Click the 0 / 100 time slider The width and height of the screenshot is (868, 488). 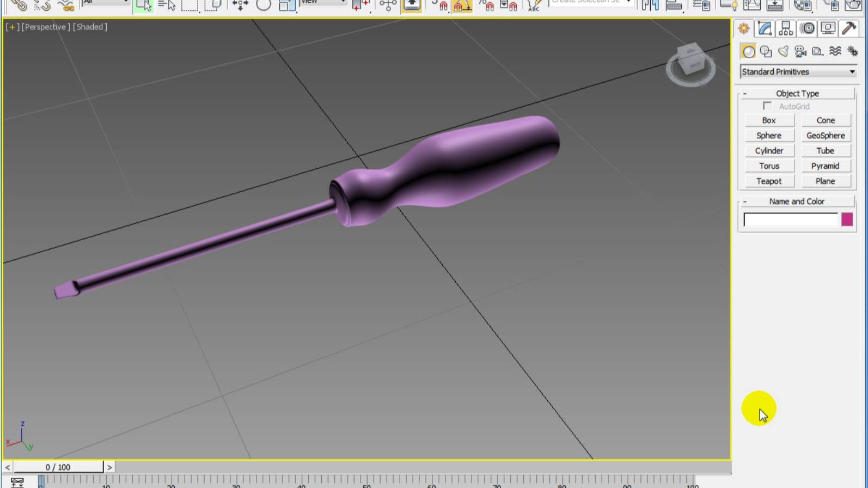click(58, 467)
